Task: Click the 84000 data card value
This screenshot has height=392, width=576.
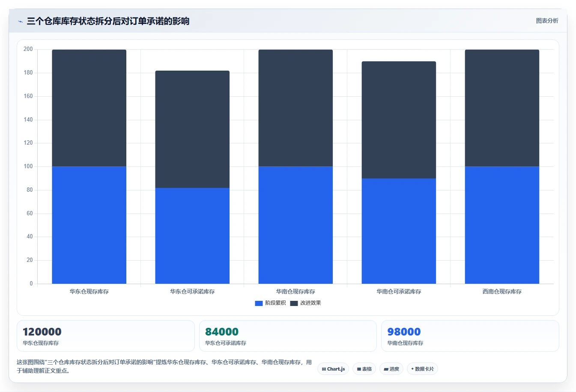Action: (222, 332)
